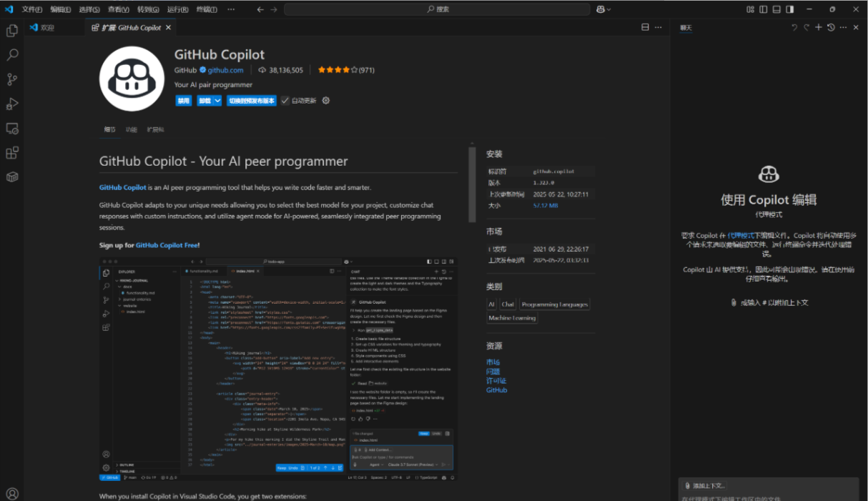Click the split editor icon in tab bar
The height and width of the screenshot is (501, 868).
pyautogui.click(x=646, y=27)
